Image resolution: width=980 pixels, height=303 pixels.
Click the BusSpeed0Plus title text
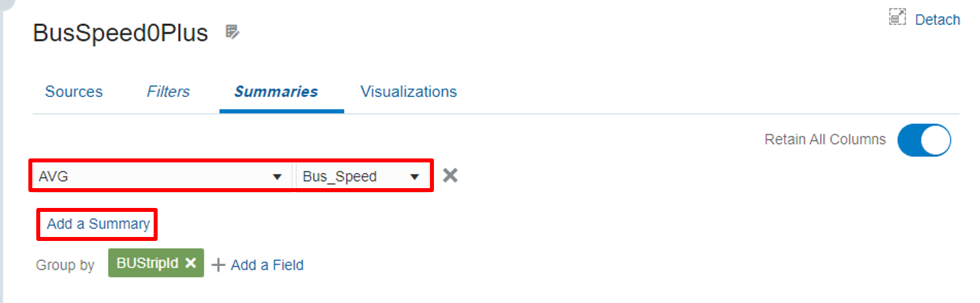tap(121, 33)
